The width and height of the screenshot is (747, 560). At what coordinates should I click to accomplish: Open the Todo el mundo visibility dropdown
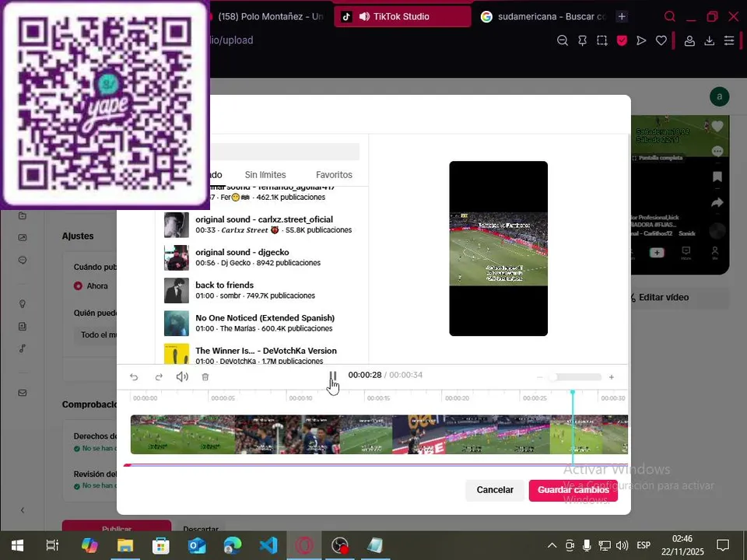point(96,334)
